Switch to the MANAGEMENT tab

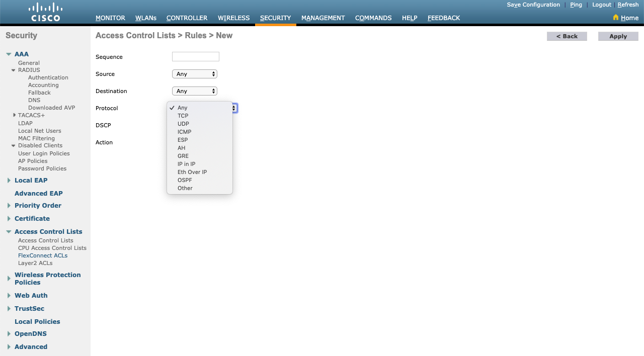(323, 18)
